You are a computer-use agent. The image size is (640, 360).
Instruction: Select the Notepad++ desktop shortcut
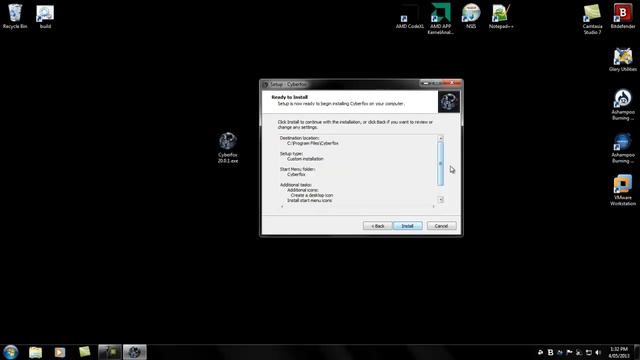coord(501,17)
